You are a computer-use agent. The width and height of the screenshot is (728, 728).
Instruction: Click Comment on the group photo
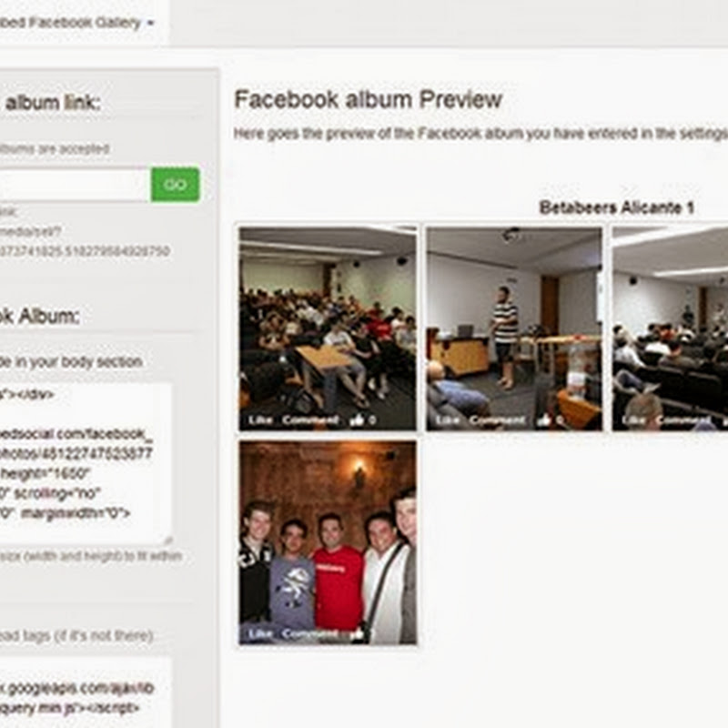310,633
